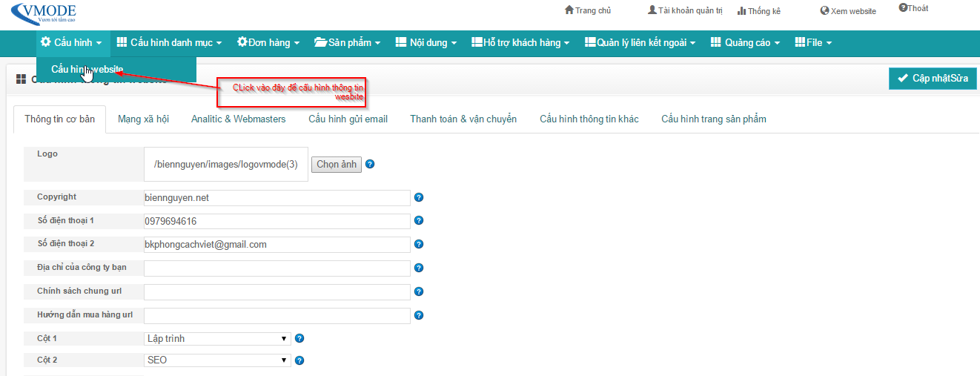
Task: Click the help icon next to Logo
Action: pos(370,164)
